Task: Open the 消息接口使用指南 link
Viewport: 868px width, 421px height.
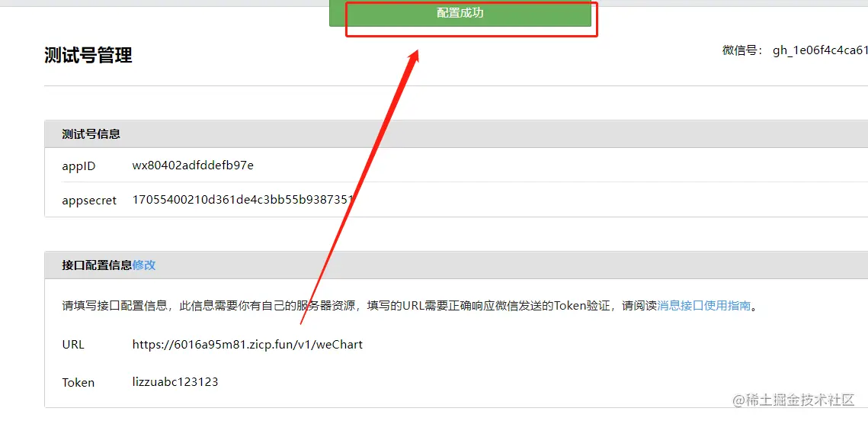Action: coord(703,306)
